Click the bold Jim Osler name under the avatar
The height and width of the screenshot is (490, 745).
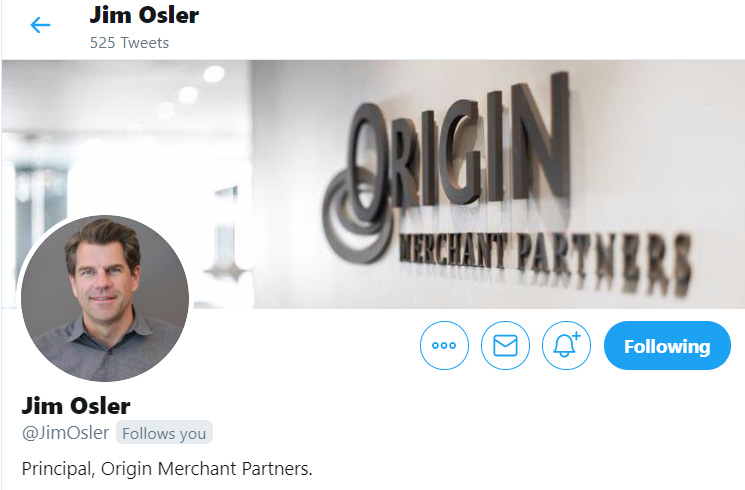pos(76,406)
